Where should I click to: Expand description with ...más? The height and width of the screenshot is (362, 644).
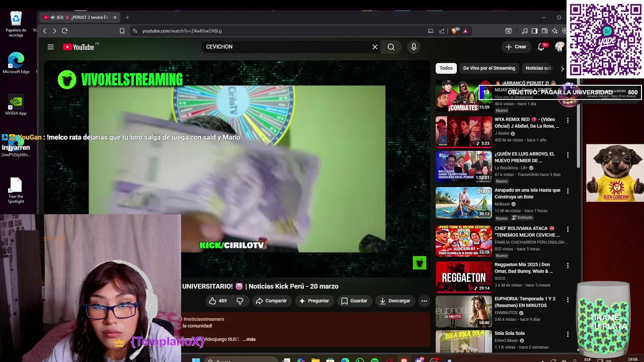point(249,339)
